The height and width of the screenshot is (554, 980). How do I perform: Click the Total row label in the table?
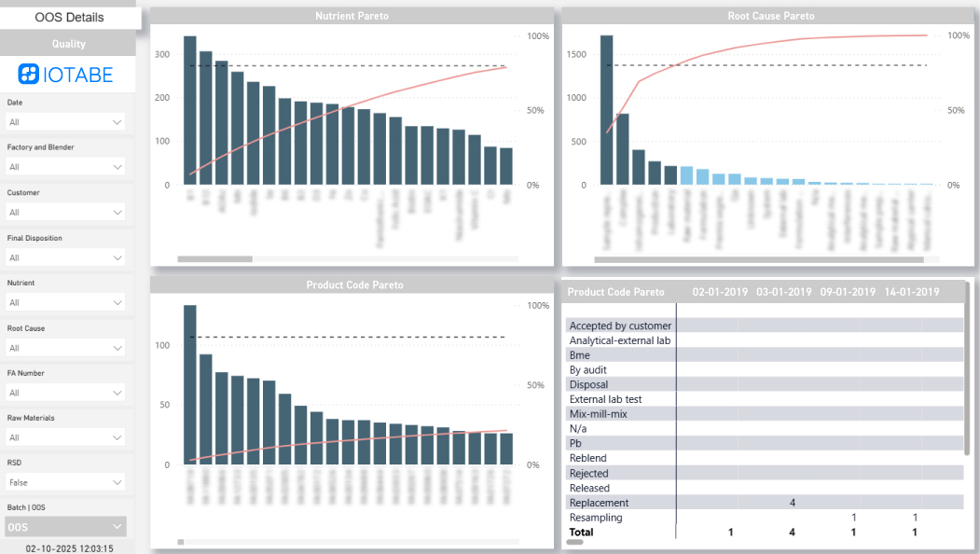[x=580, y=532]
